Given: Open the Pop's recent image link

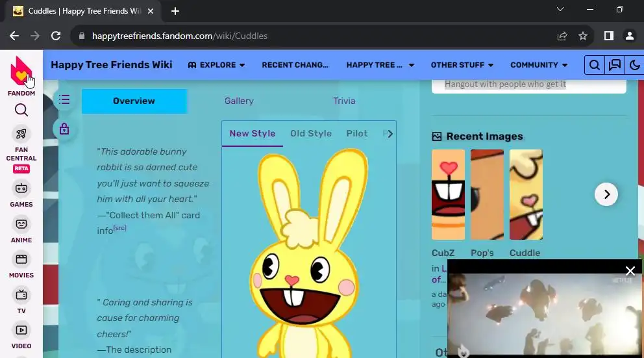Looking at the screenshot, I should tap(482, 253).
